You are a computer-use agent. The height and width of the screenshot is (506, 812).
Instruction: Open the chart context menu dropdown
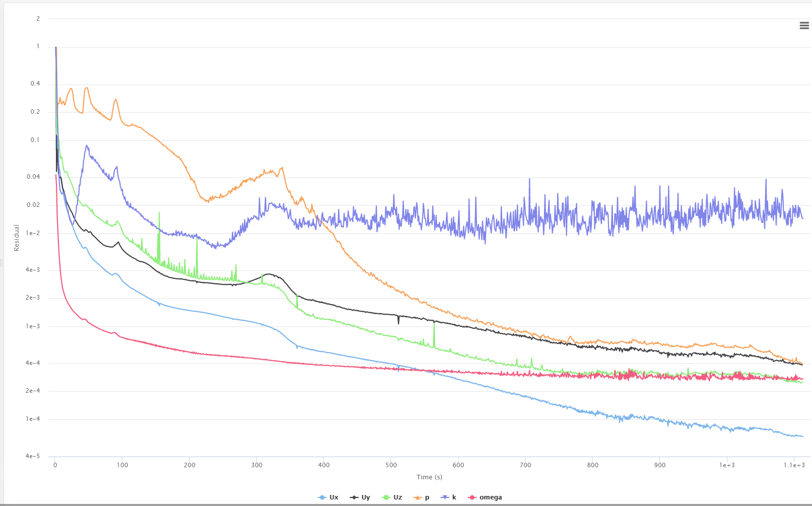(803, 25)
